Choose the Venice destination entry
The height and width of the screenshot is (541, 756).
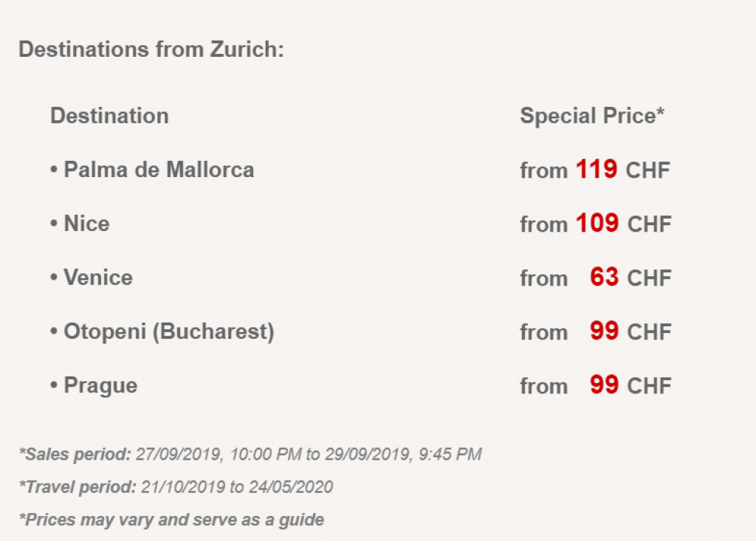point(98,278)
